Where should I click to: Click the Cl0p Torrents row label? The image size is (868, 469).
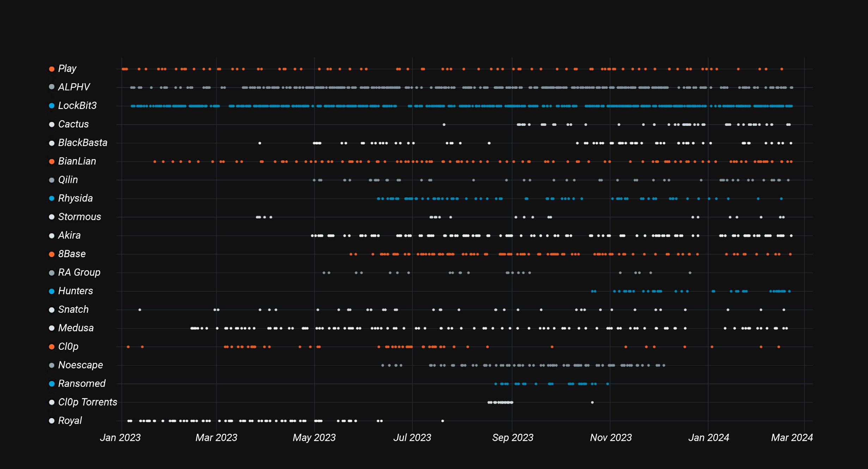[x=87, y=402]
